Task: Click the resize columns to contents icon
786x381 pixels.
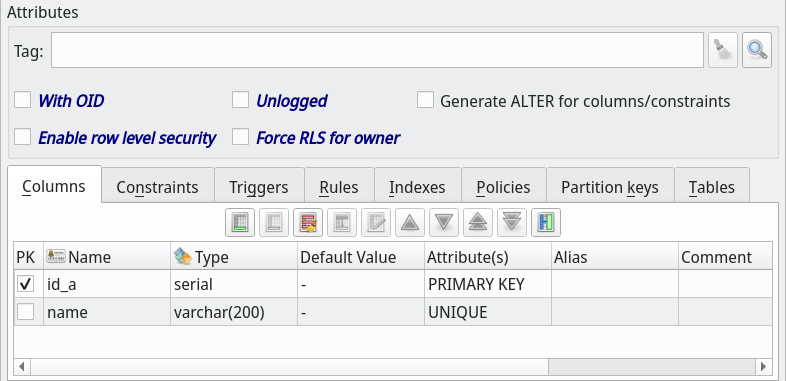Action: [x=546, y=222]
